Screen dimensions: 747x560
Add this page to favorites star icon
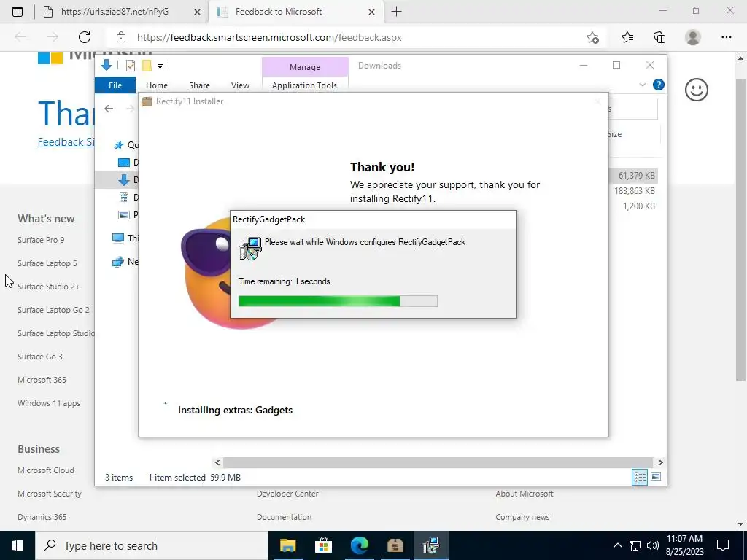[592, 37]
